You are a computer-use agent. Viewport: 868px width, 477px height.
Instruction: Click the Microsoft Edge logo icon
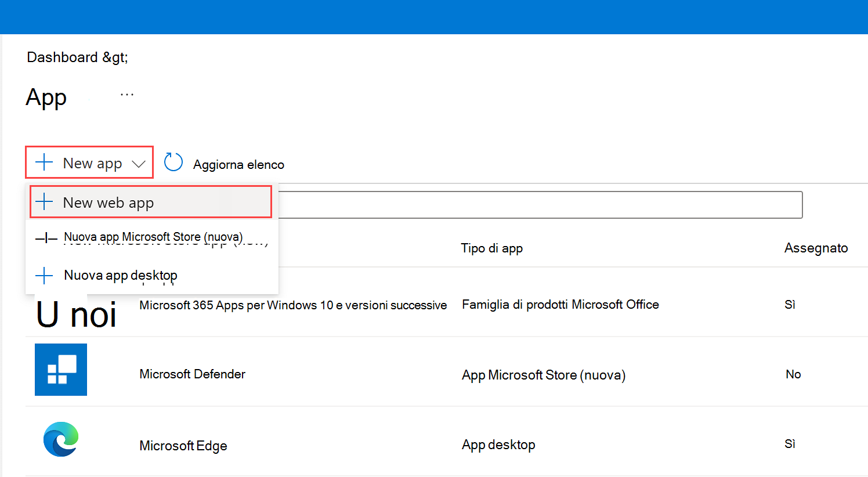(61, 439)
